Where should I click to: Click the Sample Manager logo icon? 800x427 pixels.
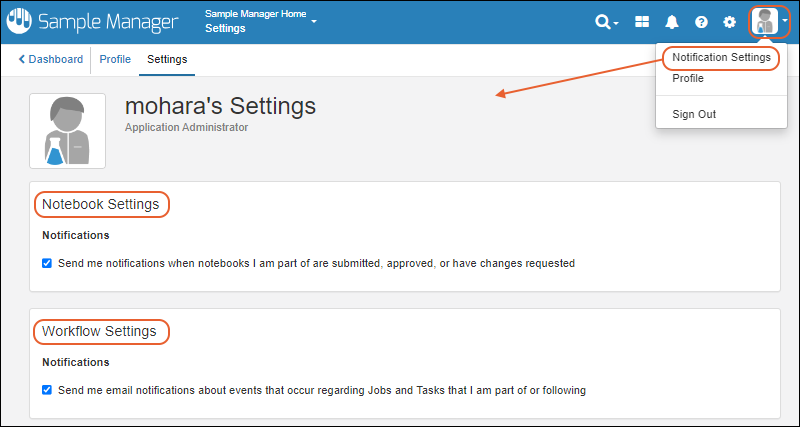coord(19,22)
